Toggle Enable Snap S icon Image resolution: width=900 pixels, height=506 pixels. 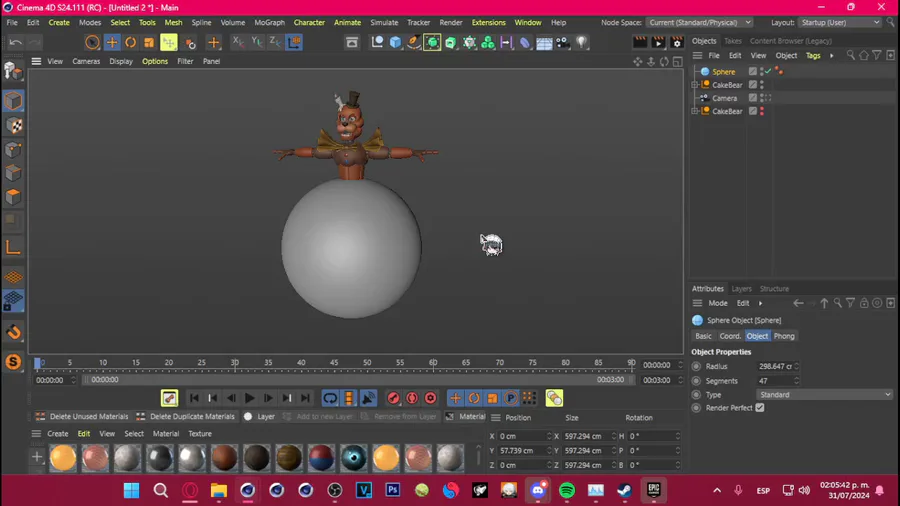(x=13, y=362)
